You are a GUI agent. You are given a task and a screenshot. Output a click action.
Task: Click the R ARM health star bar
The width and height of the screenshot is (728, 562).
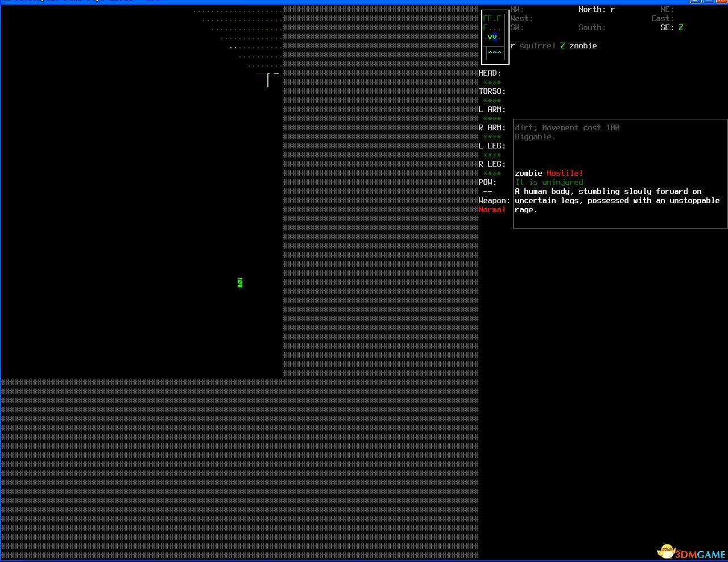coord(492,137)
